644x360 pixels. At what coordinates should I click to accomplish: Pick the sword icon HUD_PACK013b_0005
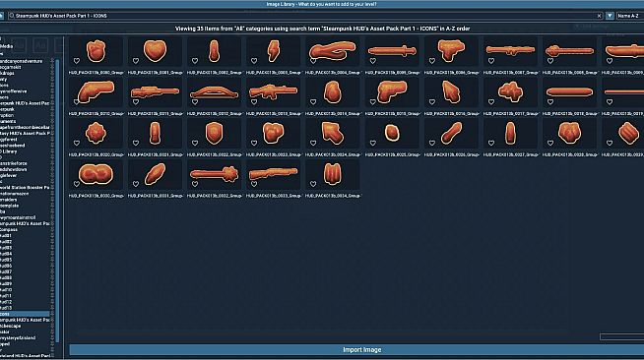pos(392,51)
